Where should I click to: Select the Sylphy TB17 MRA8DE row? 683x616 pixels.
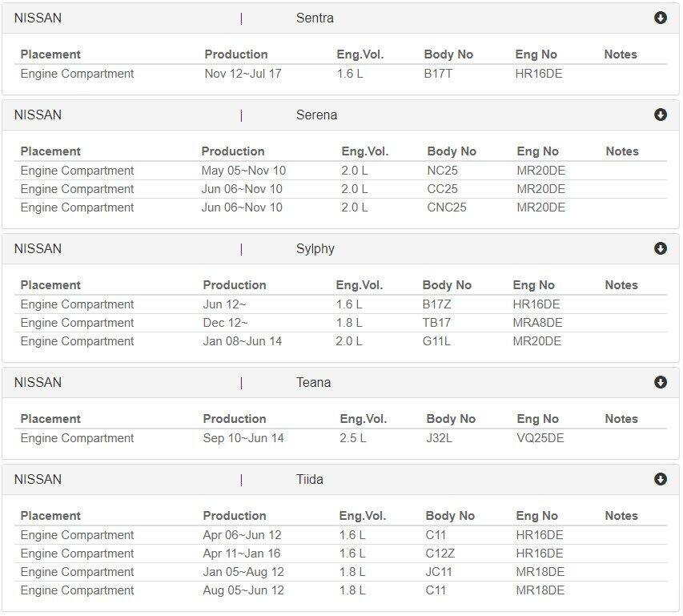click(340, 323)
